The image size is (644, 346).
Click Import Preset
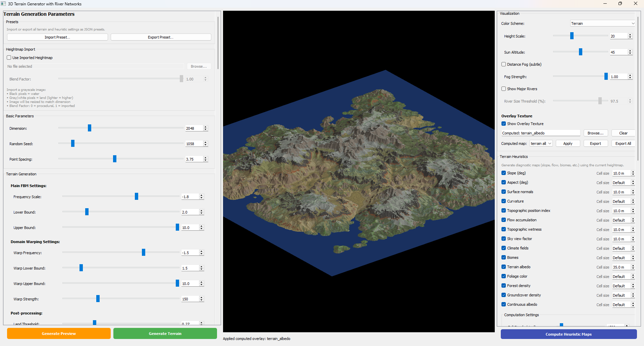(57, 37)
